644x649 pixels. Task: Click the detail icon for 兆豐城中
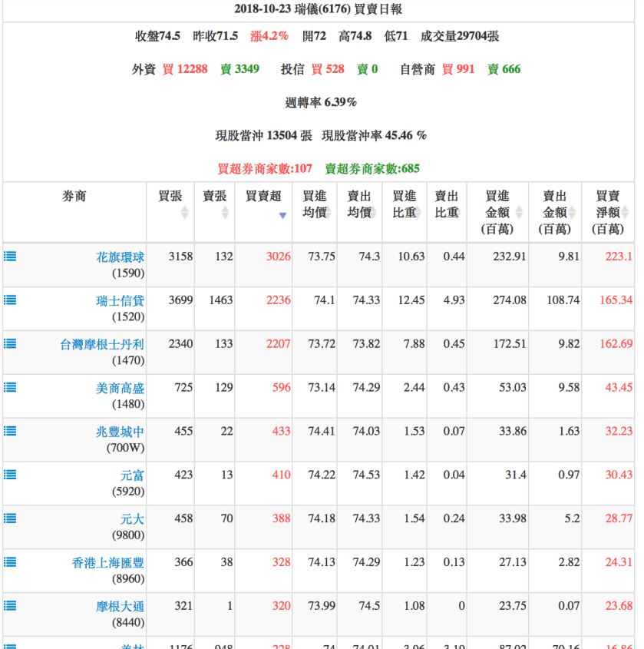click(9, 432)
